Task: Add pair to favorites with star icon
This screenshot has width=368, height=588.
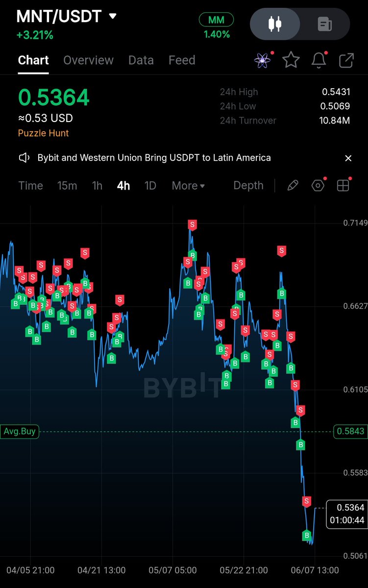Action: pos(291,60)
